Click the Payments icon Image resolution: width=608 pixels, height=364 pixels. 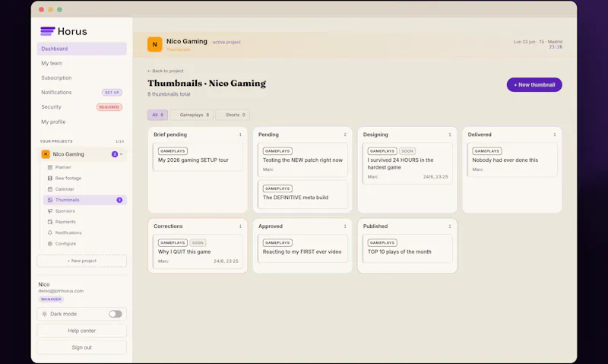point(50,222)
